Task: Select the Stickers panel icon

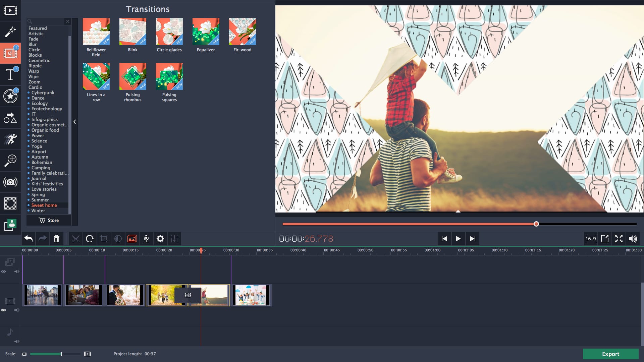Action: [x=11, y=97]
